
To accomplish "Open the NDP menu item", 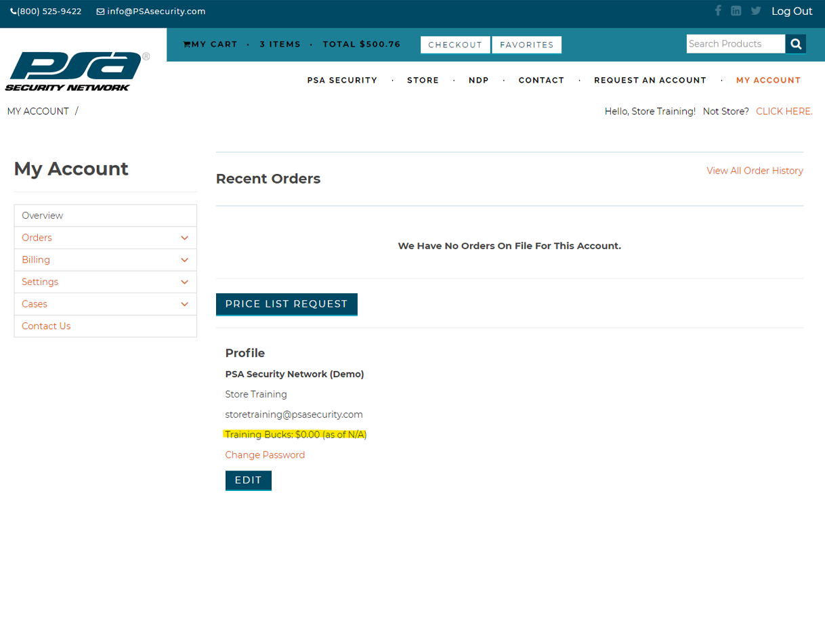I will click(x=478, y=80).
